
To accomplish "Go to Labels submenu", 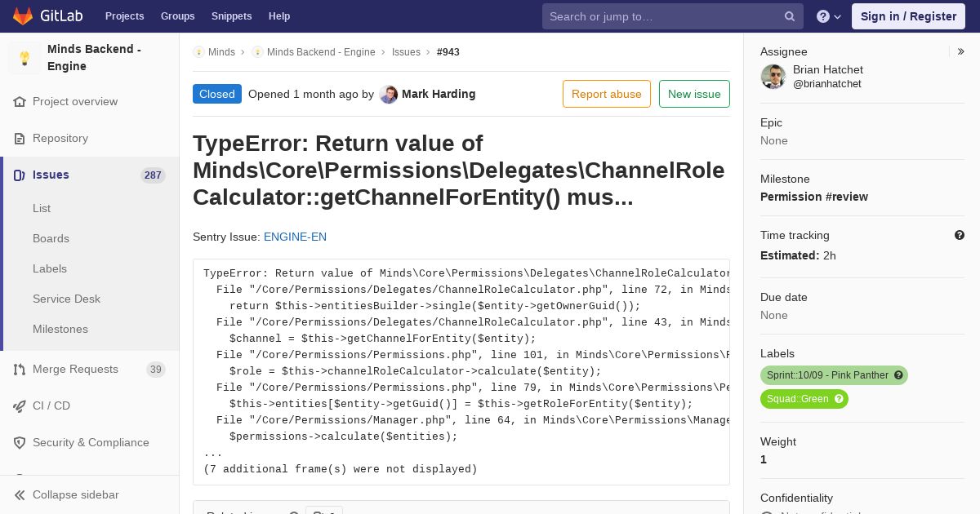I will [x=50, y=268].
